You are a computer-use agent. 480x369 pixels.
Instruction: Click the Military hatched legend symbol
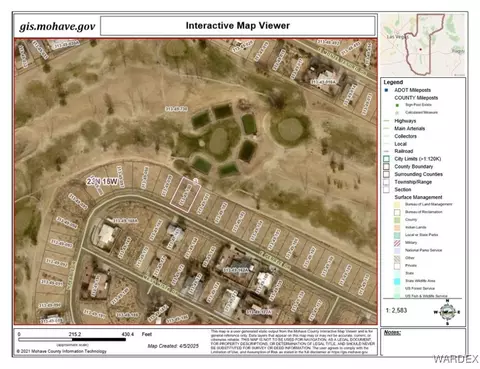pos(397,243)
